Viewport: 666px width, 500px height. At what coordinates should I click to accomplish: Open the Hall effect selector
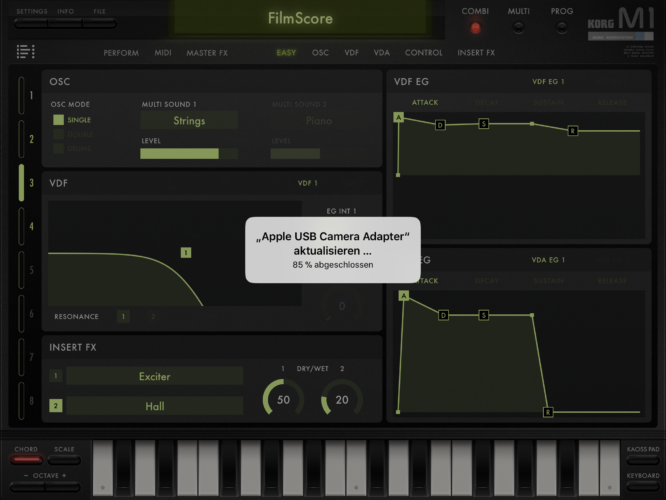tap(155, 406)
